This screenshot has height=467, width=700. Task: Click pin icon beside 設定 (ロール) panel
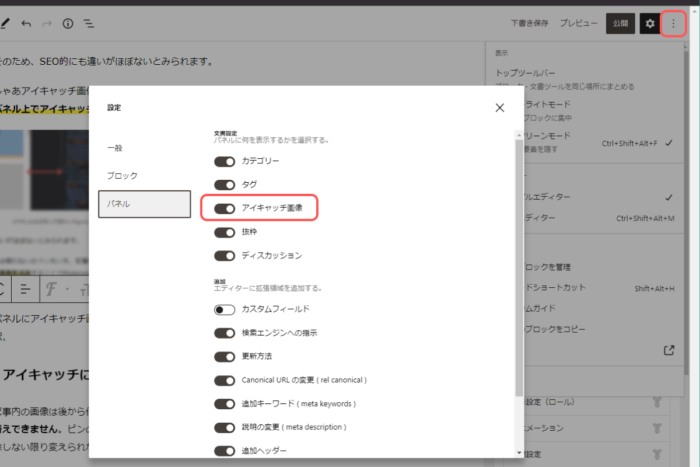[657, 402]
